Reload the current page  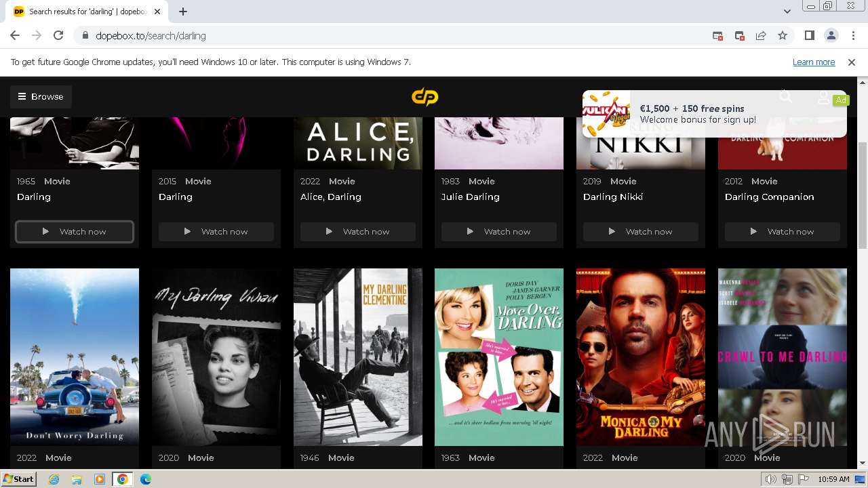[58, 35]
